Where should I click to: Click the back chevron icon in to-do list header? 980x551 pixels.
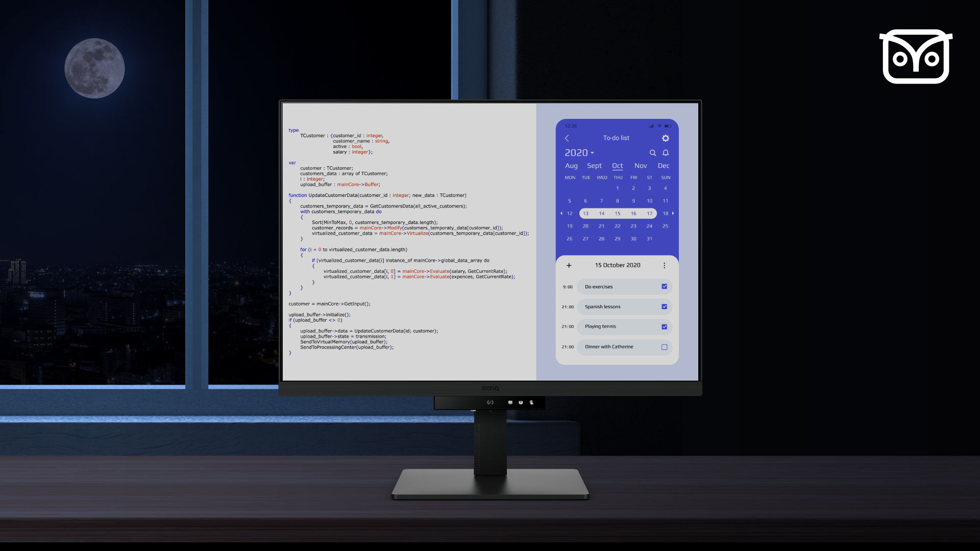tap(568, 138)
